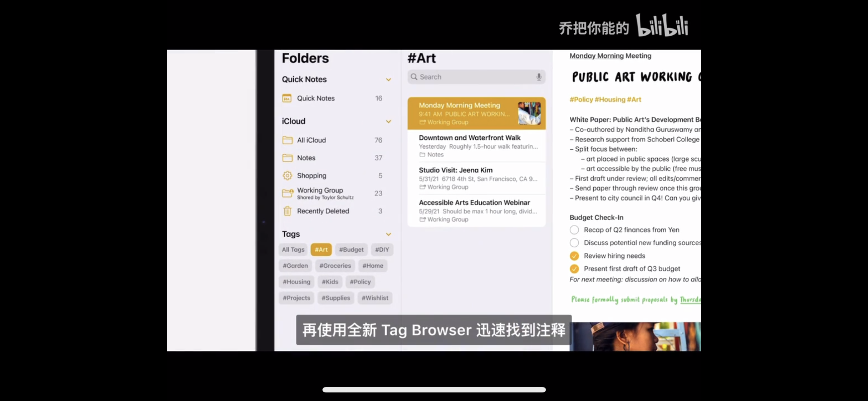Tap the microphone icon in Search

click(x=539, y=77)
